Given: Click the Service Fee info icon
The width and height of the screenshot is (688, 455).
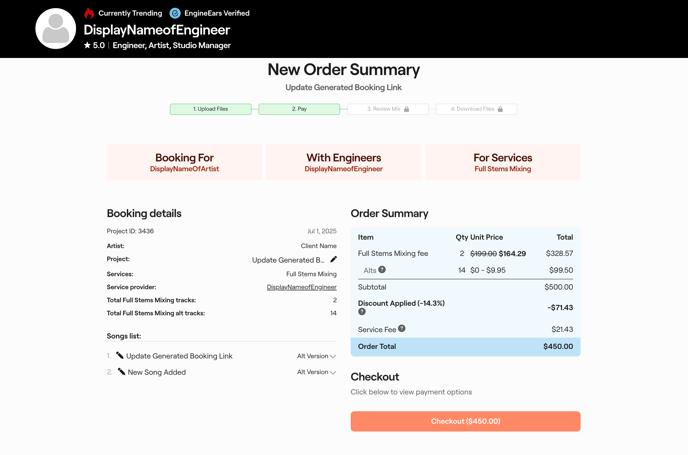Looking at the screenshot, I should coord(402,328).
